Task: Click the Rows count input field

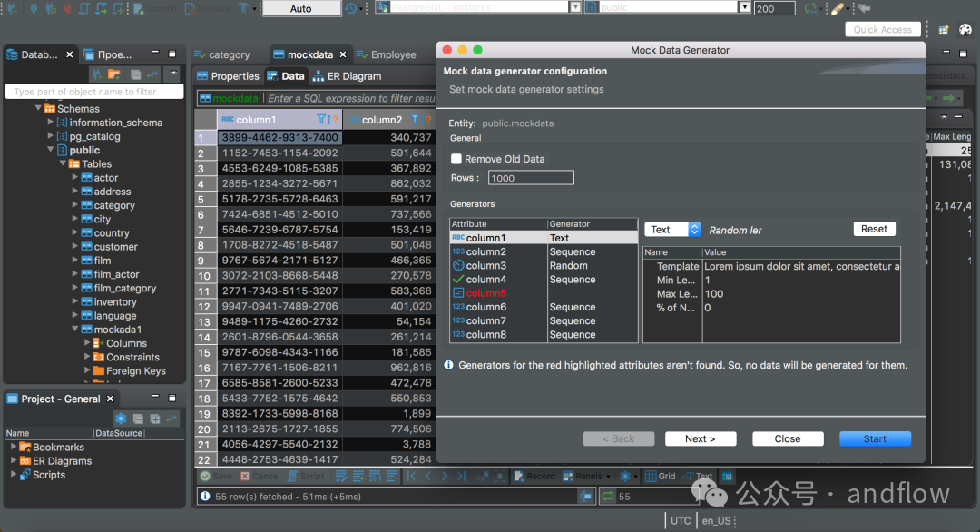Action: coord(530,178)
